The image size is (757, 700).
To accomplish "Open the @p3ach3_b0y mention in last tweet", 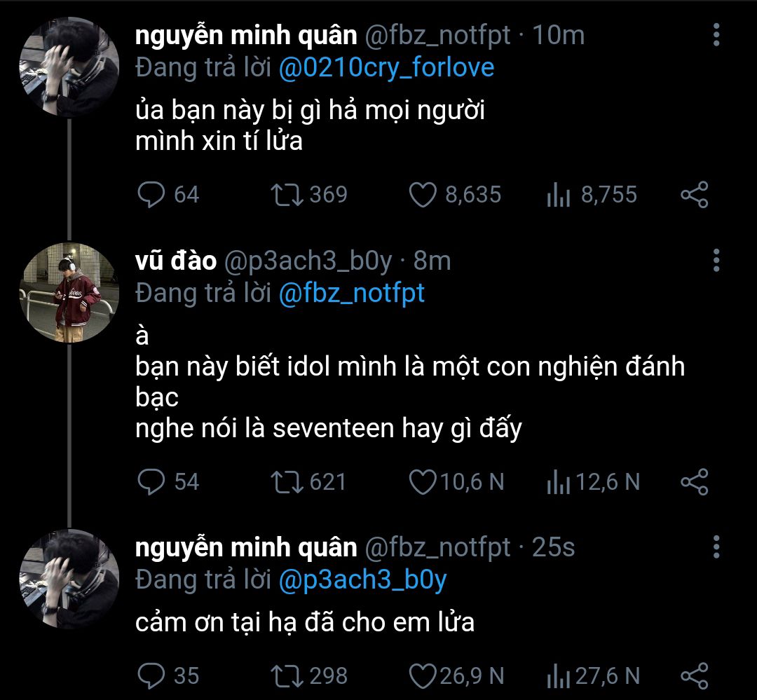I will click(x=362, y=579).
